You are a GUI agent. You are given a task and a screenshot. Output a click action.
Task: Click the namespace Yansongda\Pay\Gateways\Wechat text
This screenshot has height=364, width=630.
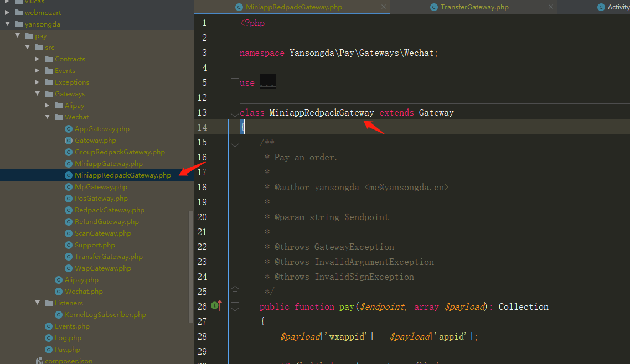pos(339,53)
